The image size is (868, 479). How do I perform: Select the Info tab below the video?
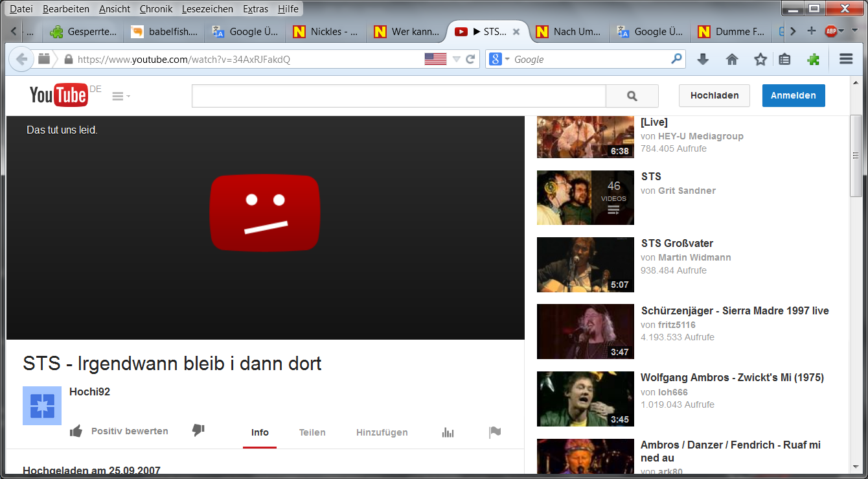[x=260, y=432]
